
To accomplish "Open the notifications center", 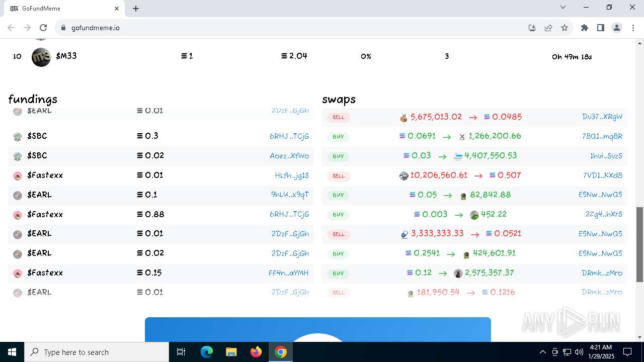I will pos(627,352).
